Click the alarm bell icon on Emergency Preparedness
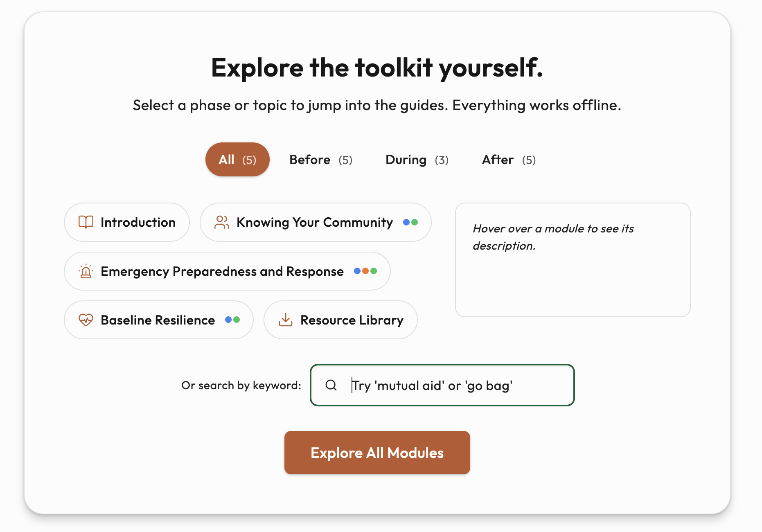The width and height of the screenshot is (762, 532). [x=86, y=271]
